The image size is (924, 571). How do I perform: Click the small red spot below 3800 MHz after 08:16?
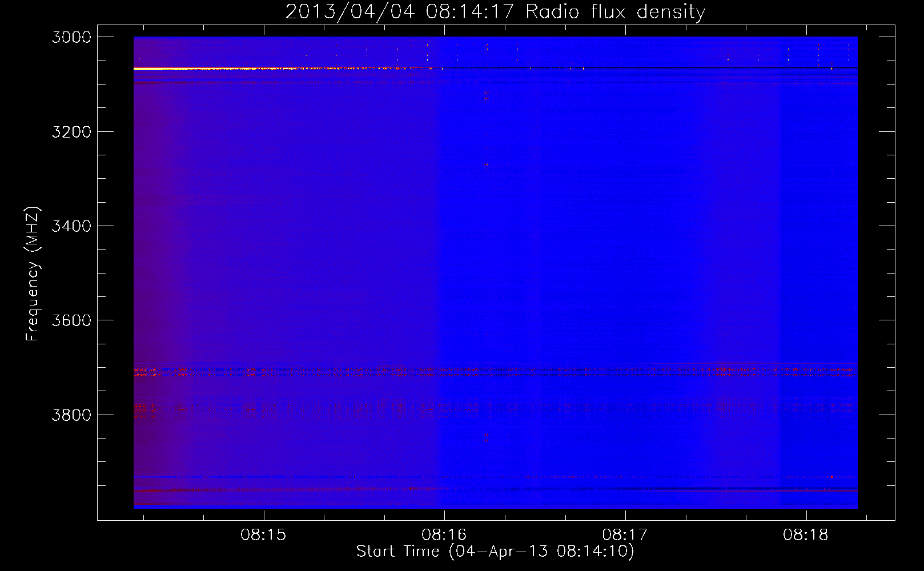[x=485, y=437]
